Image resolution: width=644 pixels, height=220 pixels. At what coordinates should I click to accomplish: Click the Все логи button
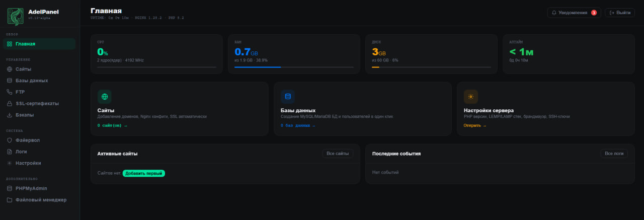click(614, 154)
